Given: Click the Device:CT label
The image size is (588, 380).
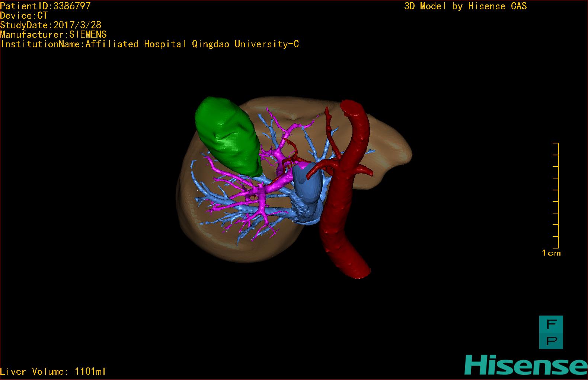Looking at the screenshot, I should pos(24,16).
